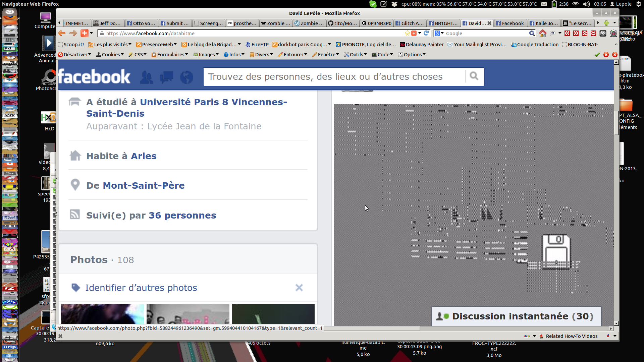This screenshot has height=362, width=644.
Task: Click the Facebook search magnifier button
Action: pos(474,76)
